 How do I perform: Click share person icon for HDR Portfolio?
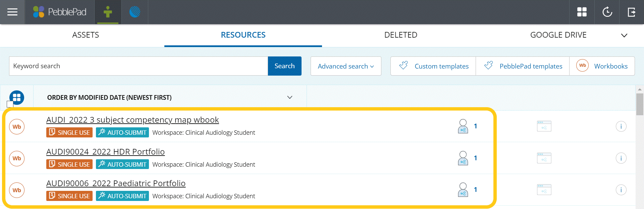click(x=463, y=158)
